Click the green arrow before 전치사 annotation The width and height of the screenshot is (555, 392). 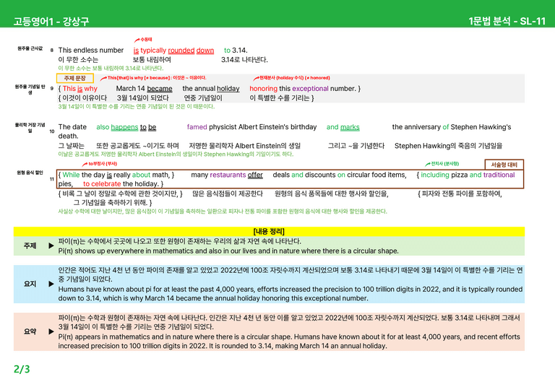[x=428, y=165]
